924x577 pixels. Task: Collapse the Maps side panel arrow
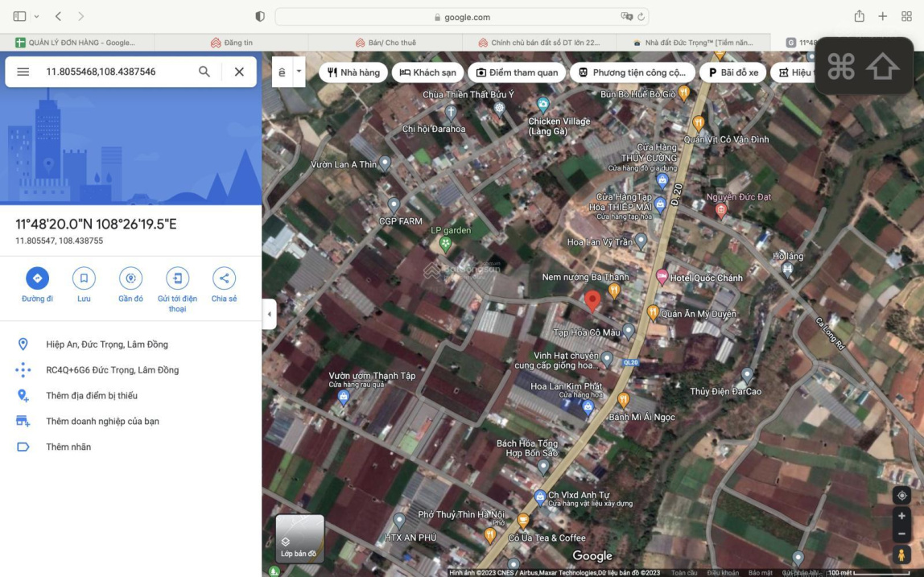(270, 314)
